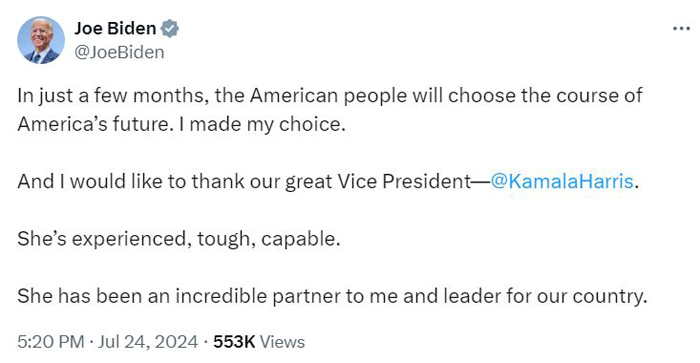Click the Jul 24, 2024 date

pos(148,342)
